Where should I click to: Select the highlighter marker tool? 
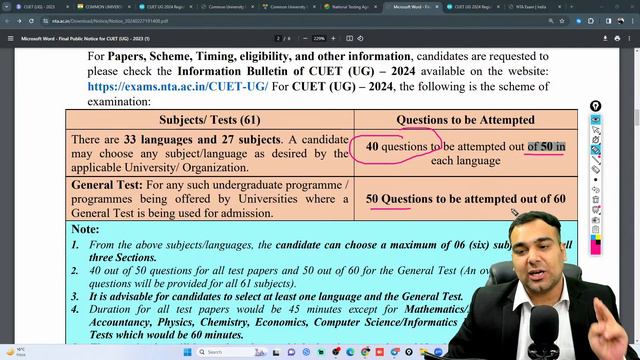click(x=596, y=150)
